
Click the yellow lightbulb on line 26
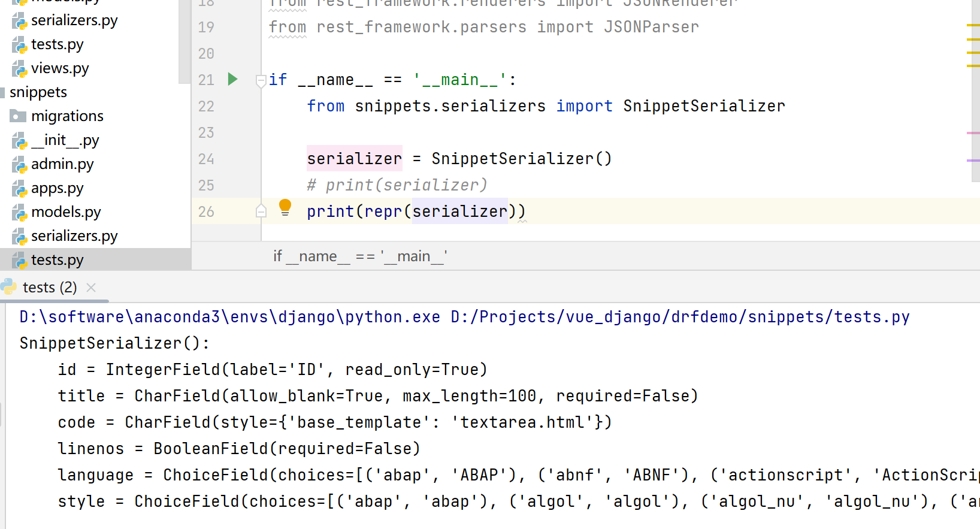pyautogui.click(x=285, y=207)
